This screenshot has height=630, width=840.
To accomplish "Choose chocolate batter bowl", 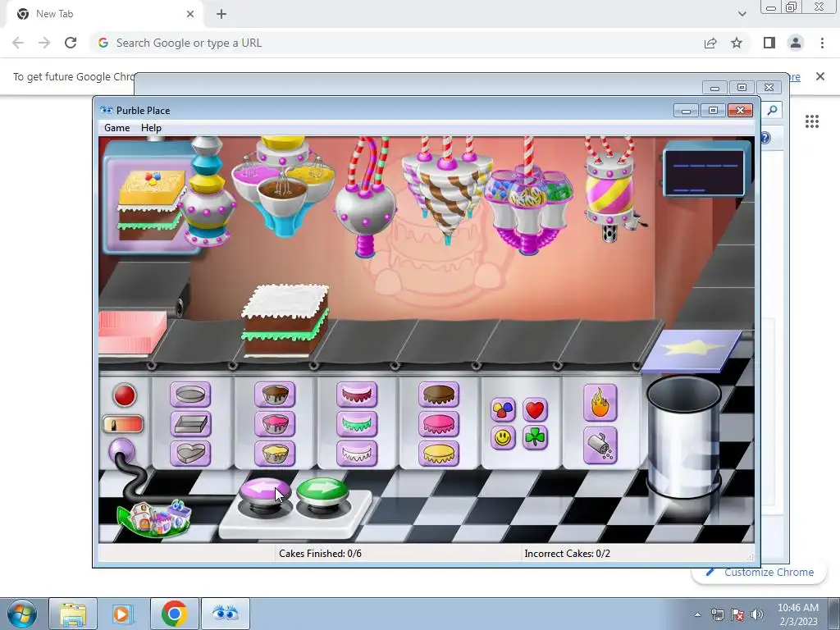I will pos(275,395).
